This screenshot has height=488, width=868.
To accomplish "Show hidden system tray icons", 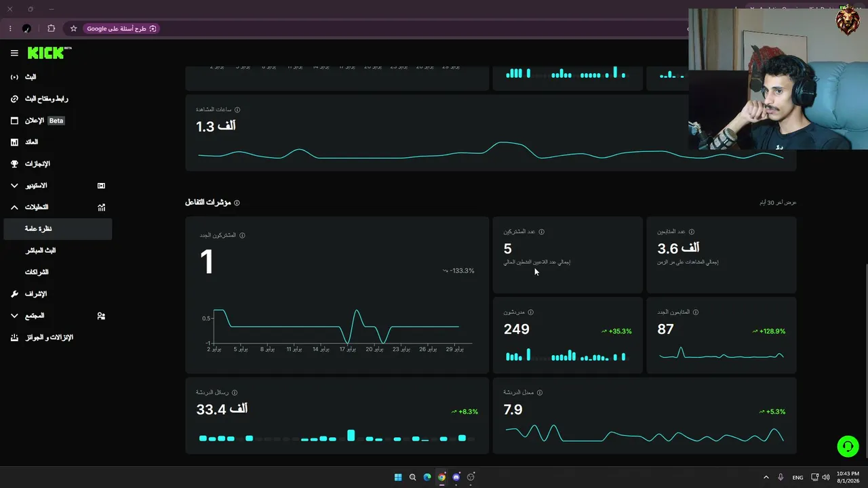I will 766,477.
